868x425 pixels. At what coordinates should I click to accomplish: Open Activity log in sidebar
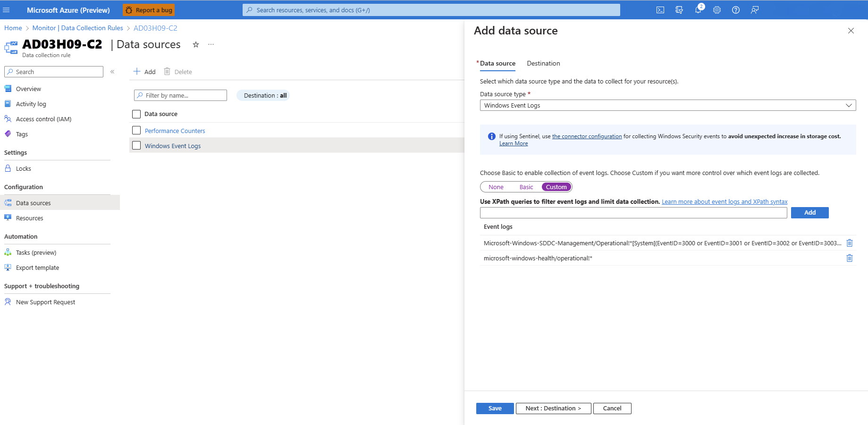[x=31, y=104]
